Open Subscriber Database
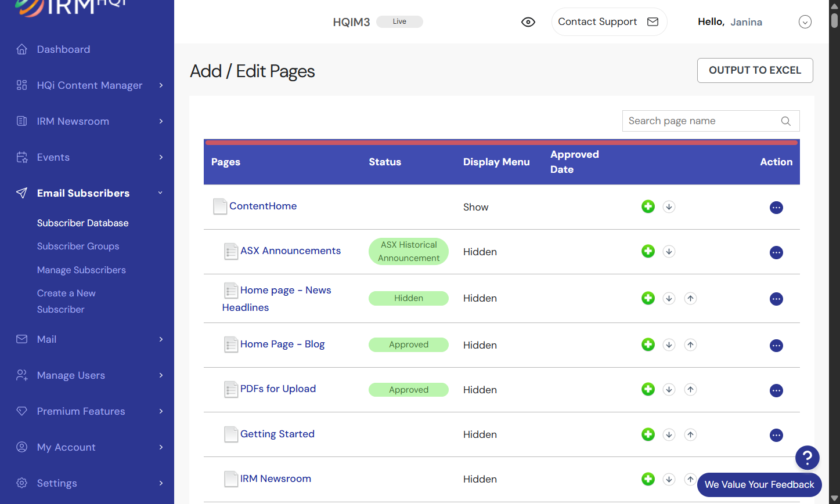The height and width of the screenshot is (504, 840). 83,223
